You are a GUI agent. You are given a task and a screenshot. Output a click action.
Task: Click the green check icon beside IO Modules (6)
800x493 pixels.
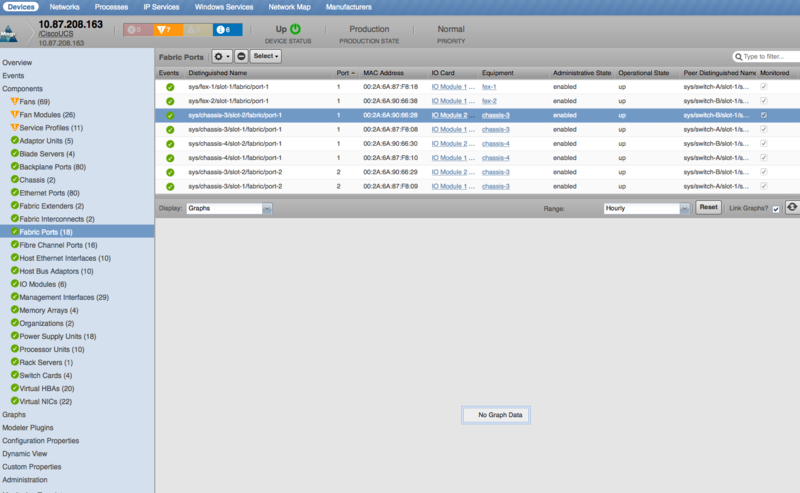click(15, 283)
